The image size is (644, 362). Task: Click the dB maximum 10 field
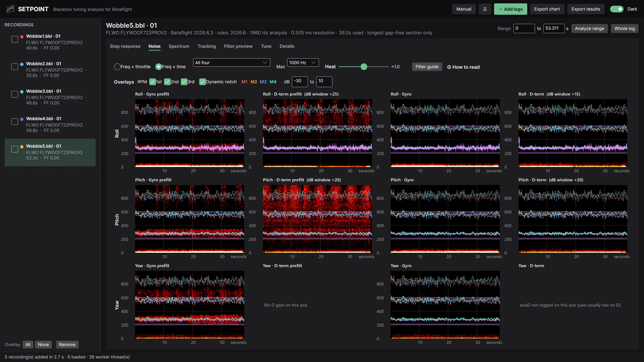coord(324,81)
